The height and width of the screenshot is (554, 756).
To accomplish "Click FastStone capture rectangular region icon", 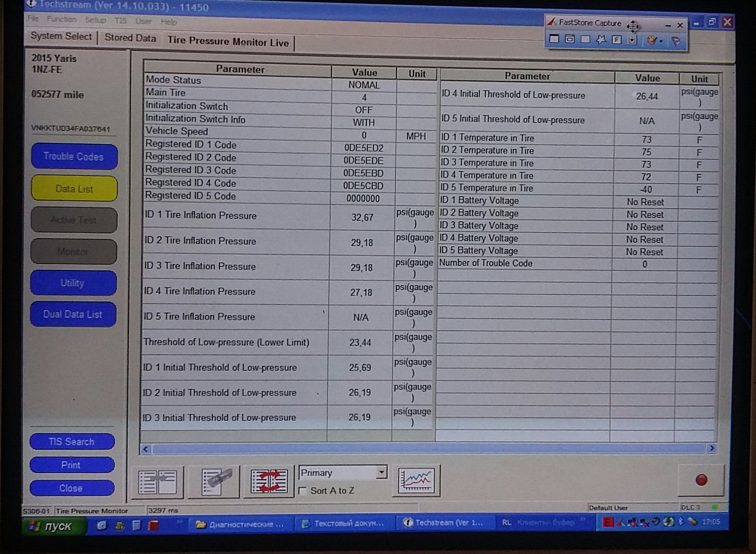I will tap(585, 40).
